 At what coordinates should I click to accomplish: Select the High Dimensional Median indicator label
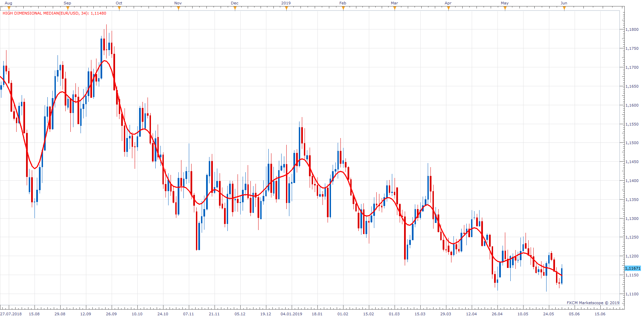click(x=54, y=13)
